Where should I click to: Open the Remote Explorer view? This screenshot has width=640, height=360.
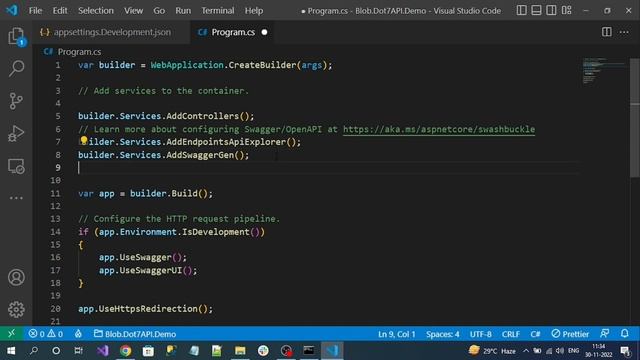[x=16, y=166]
